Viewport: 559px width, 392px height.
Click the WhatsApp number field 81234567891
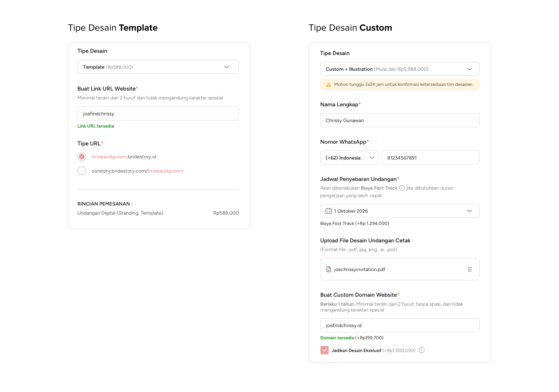430,158
